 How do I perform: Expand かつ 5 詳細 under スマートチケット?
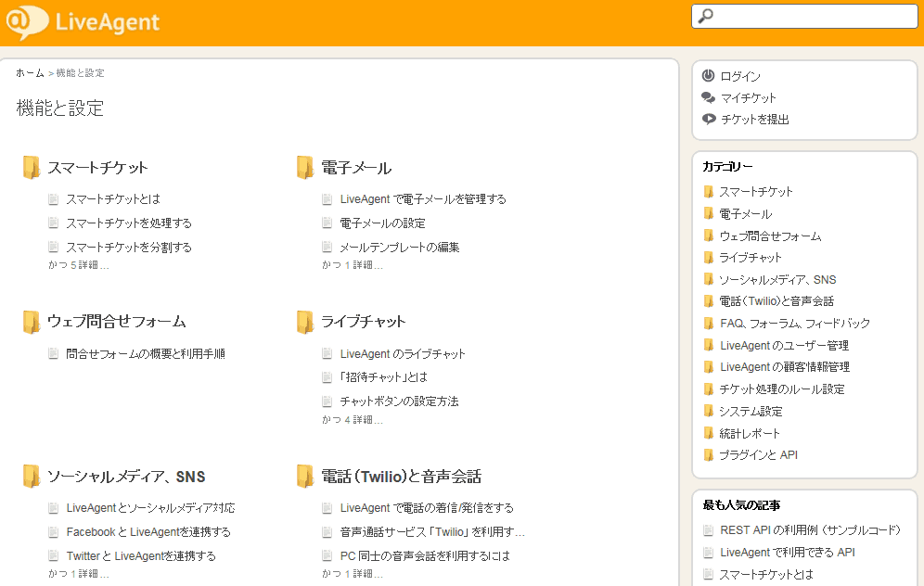point(78,265)
